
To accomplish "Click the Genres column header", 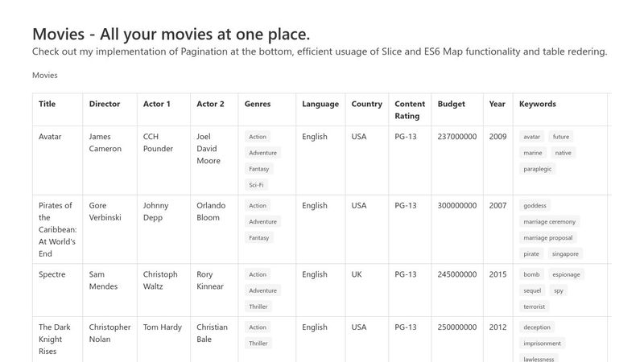I will point(258,104).
